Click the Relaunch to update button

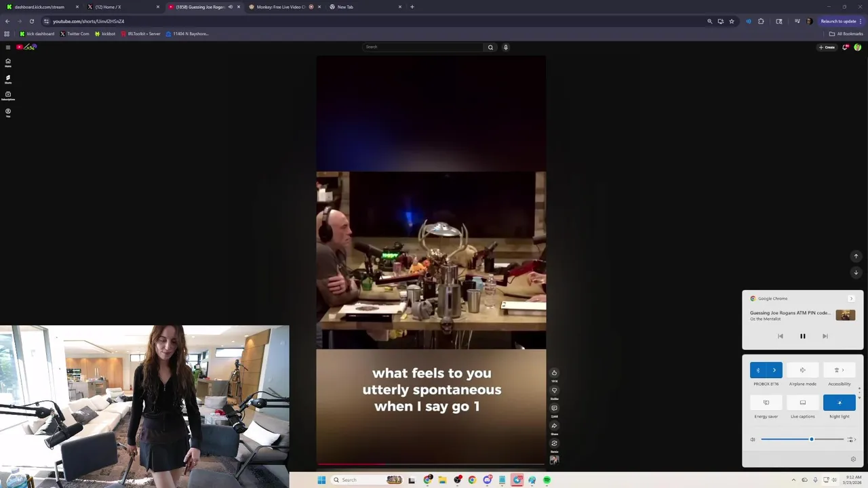(x=838, y=21)
